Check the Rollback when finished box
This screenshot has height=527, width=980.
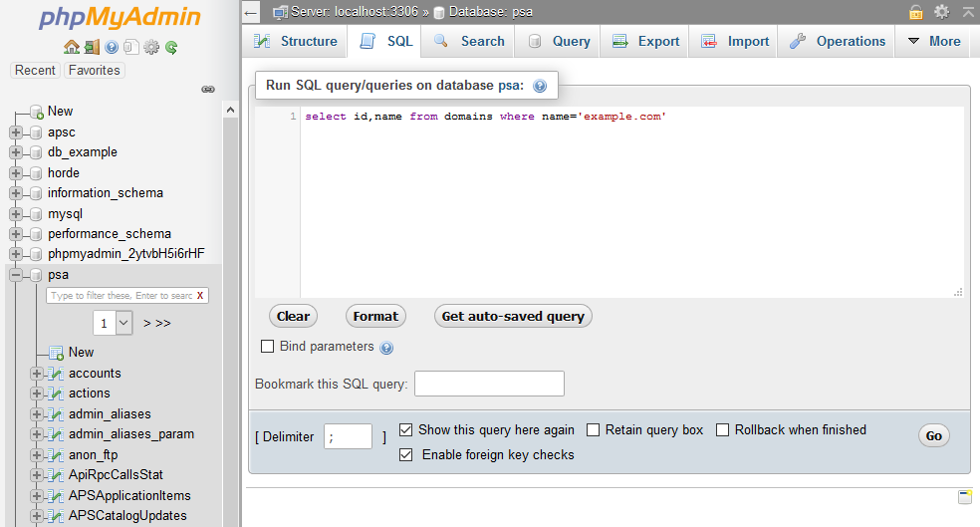pos(723,430)
